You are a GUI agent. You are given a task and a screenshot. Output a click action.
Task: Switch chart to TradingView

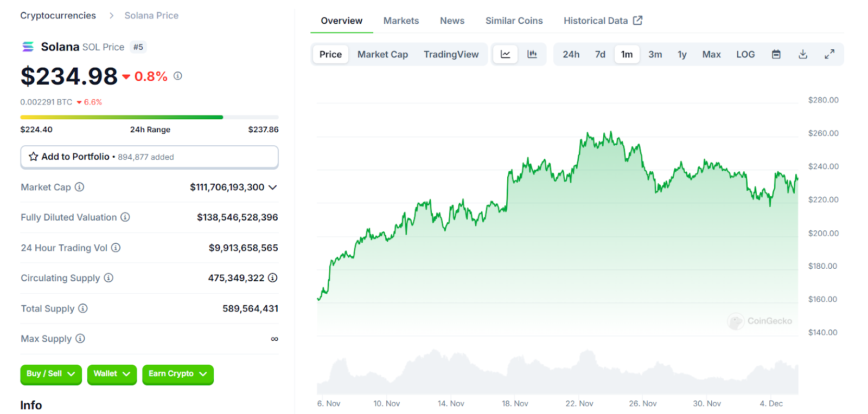click(451, 54)
